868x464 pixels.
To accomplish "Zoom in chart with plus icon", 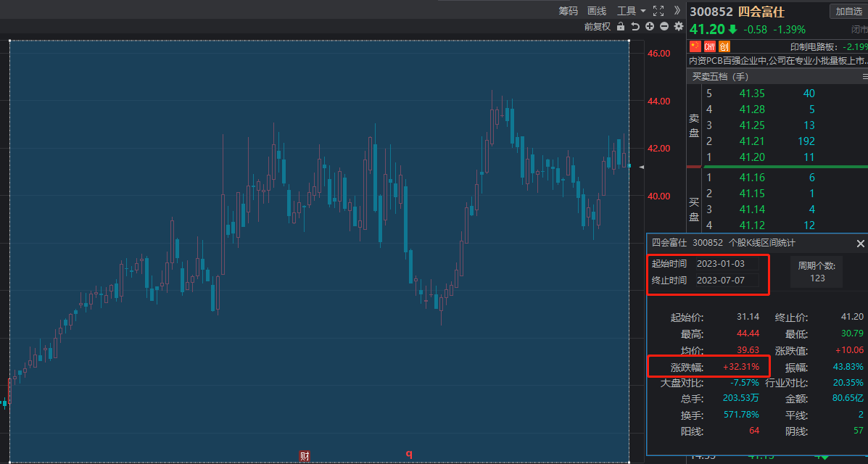I will [650, 27].
